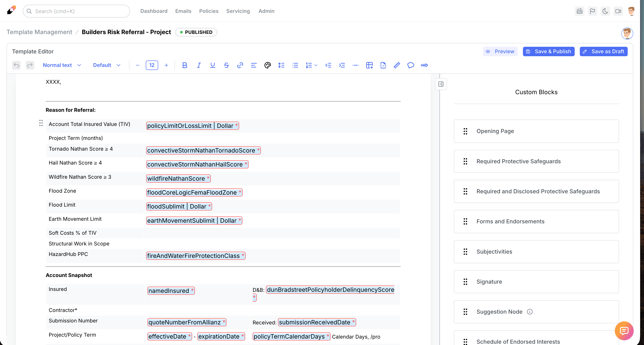Screen dimensions: 644x345
Task: Click the wildfireNathanScore variable tag
Action: [x=178, y=178]
